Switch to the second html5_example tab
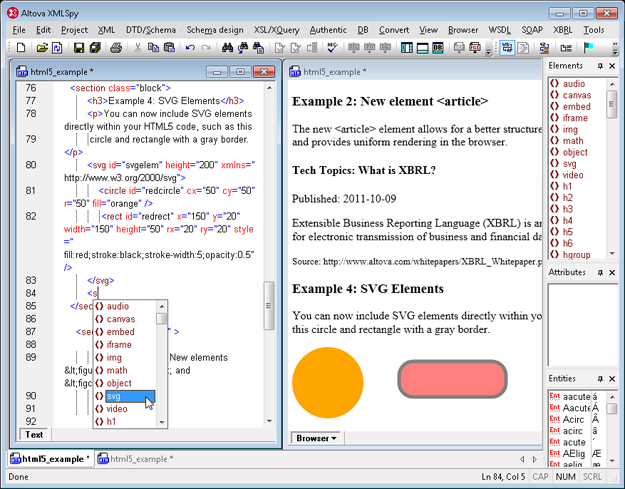625x489 pixels. click(x=139, y=459)
